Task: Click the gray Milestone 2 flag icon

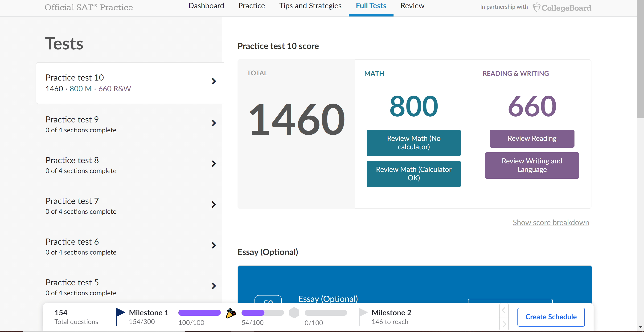Action: [363, 317]
